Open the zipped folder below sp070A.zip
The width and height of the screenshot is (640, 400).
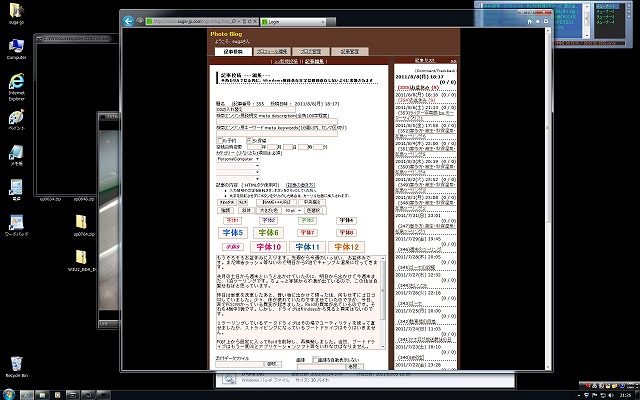(x=82, y=260)
